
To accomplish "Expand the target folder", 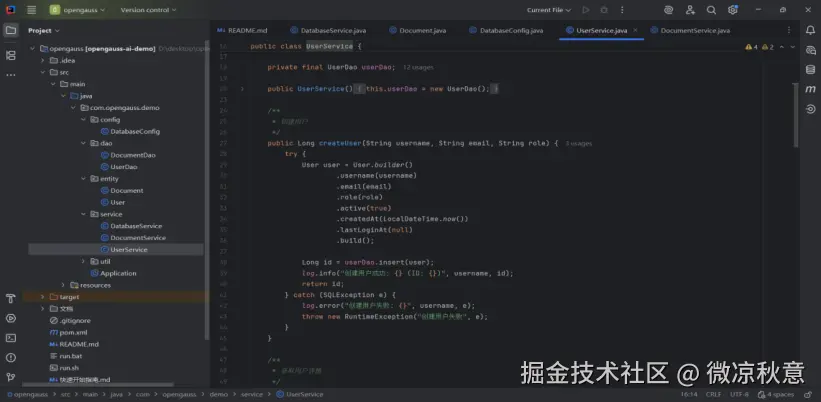I will click(42, 297).
